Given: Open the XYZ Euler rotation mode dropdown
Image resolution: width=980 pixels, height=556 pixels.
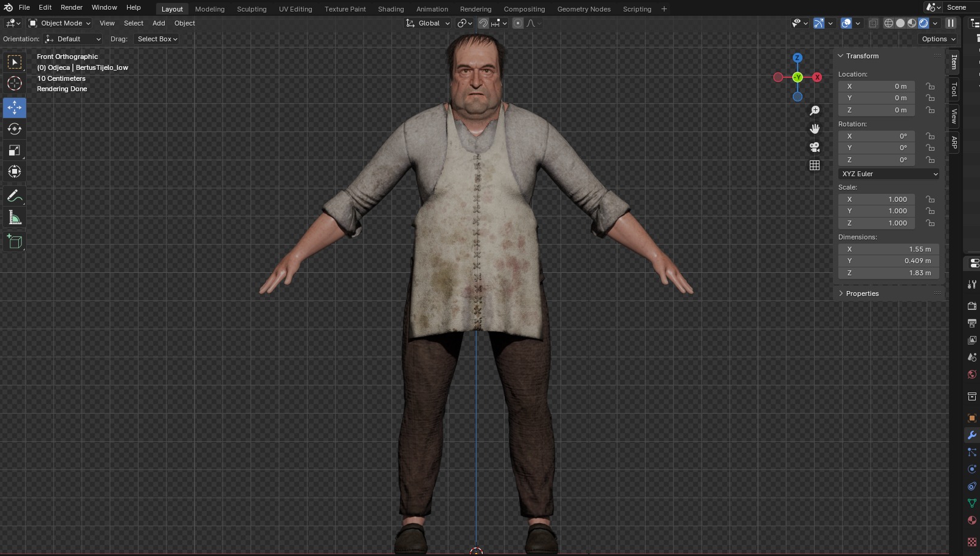Looking at the screenshot, I should tap(889, 174).
